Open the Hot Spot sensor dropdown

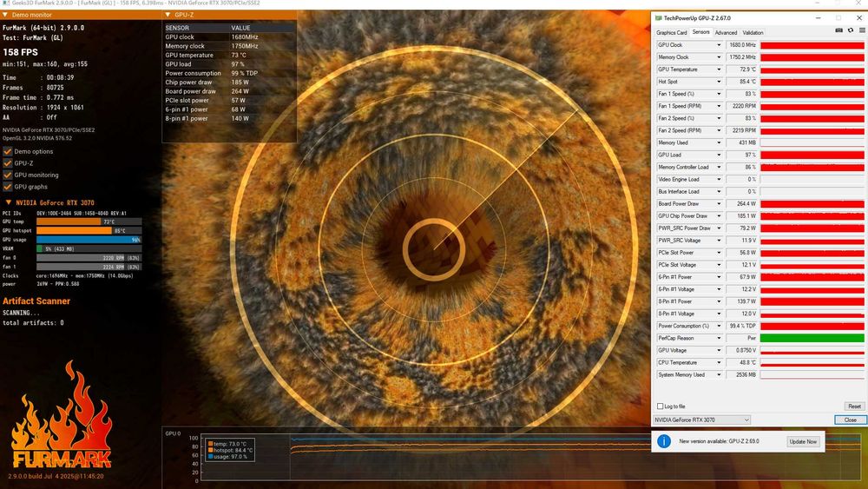pyautogui.click(x=719, y=82)
